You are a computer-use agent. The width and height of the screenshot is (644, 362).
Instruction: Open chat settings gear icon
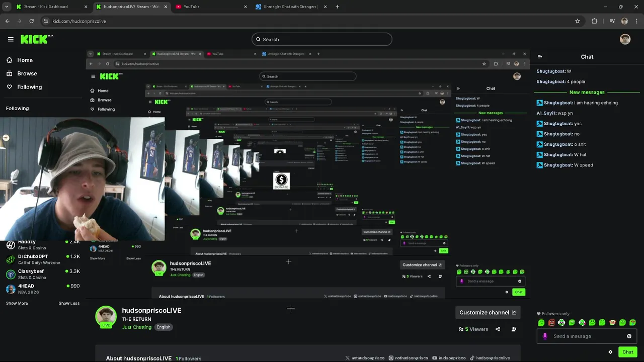coord(610,352)
